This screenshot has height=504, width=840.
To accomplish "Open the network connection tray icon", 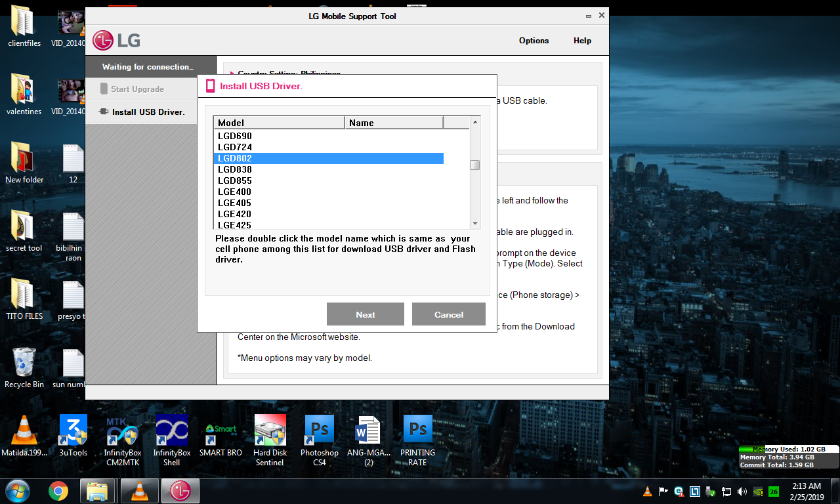I will [x=726, y=491].
